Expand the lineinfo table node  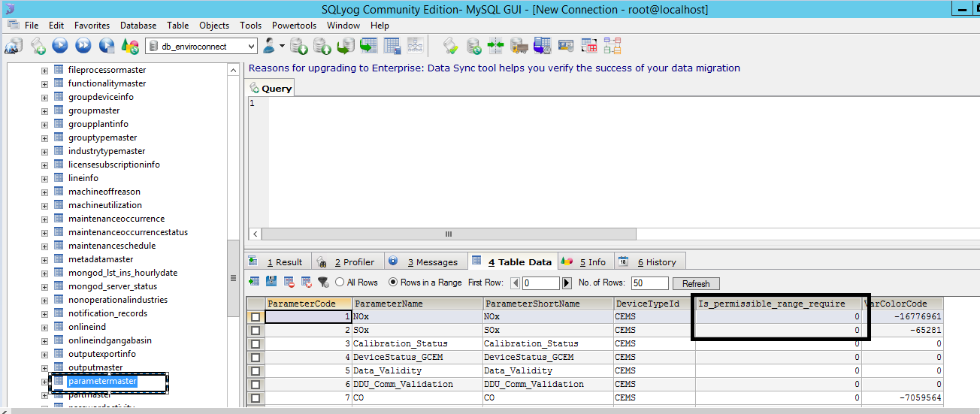coord(44,178)
